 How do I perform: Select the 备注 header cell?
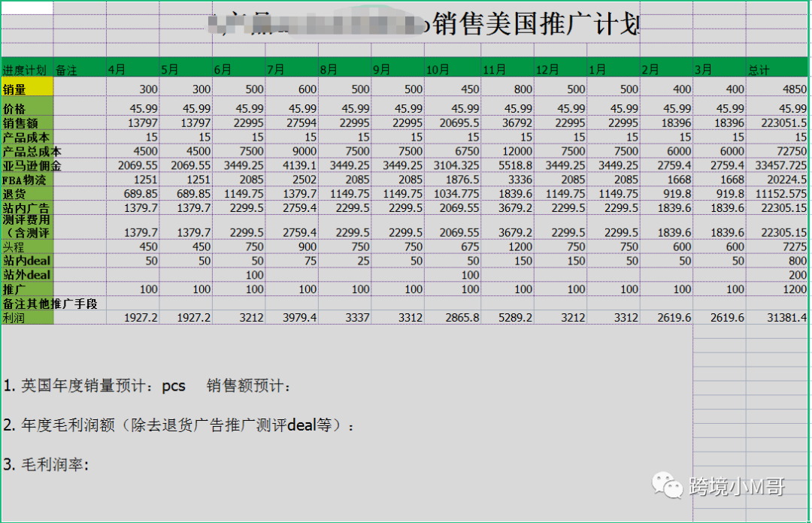68,68
